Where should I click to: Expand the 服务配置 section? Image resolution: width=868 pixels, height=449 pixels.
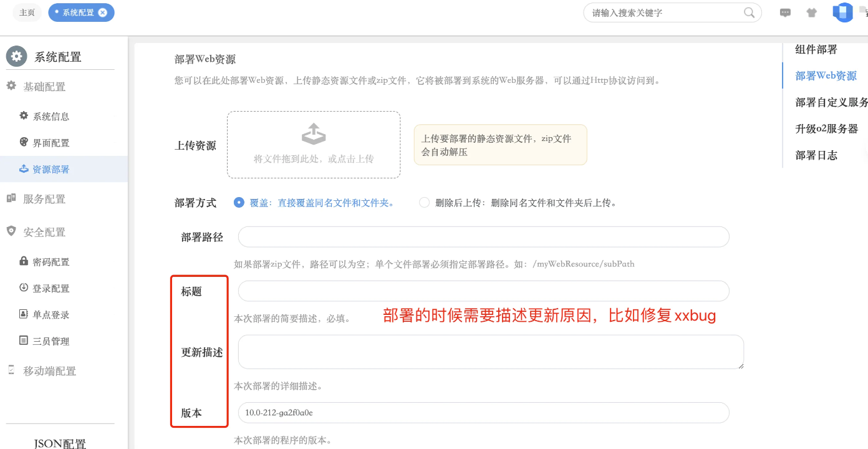pos(44,199)
